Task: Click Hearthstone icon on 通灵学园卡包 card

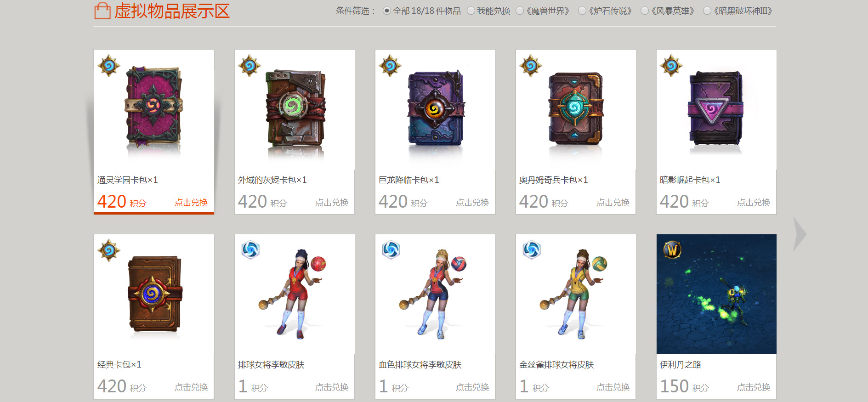Action: (x=109, y=66)
